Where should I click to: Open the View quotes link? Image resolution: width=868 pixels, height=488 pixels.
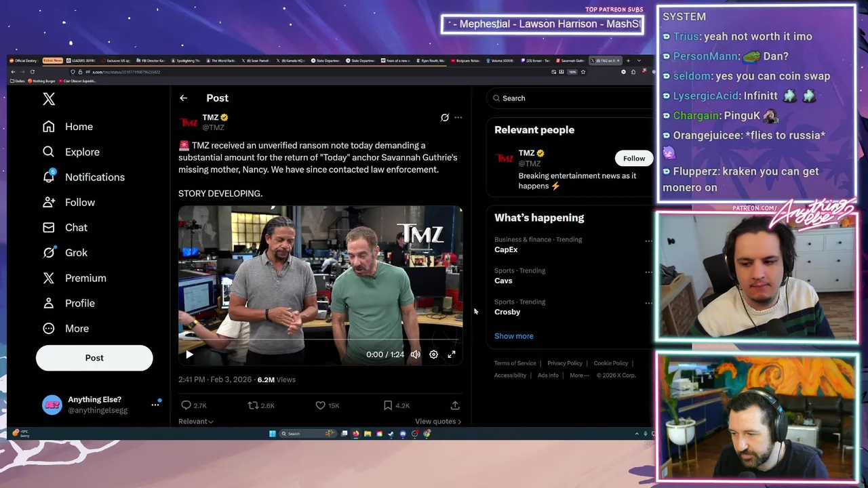pos(438,422)
